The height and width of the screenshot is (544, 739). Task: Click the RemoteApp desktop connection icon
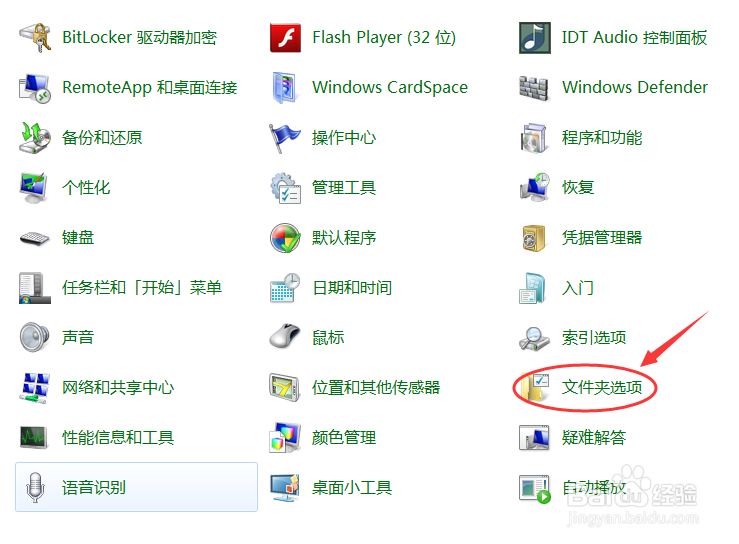point(35,88)
